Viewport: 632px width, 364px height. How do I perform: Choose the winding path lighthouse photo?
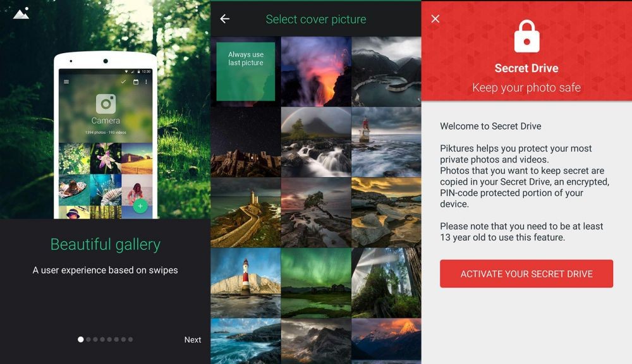245,212
